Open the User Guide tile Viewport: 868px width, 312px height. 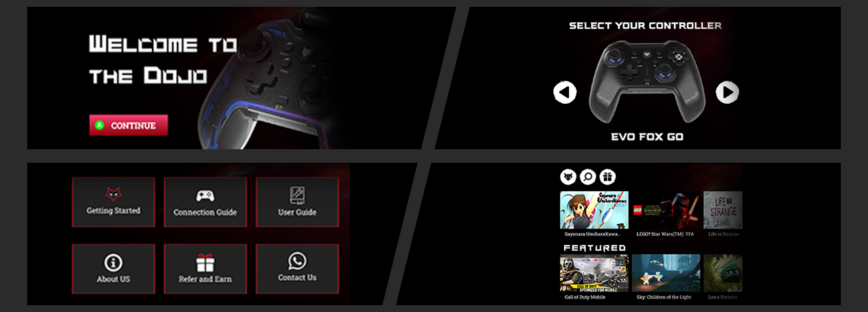pyautogui.click(x=297, y=202)
